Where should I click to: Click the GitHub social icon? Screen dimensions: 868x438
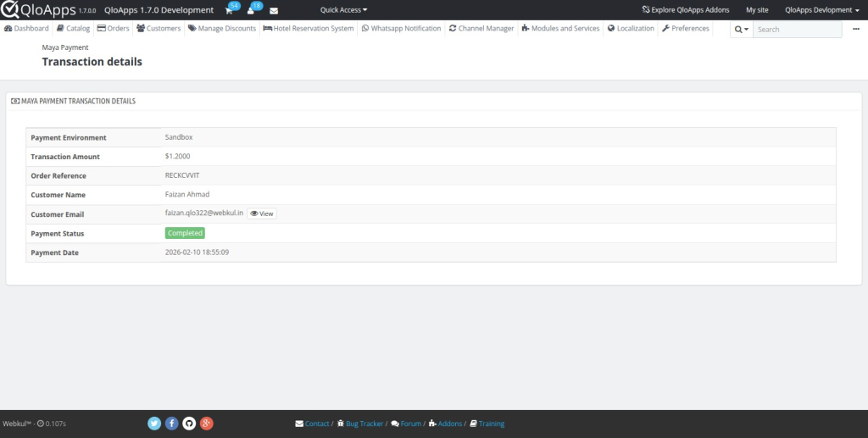tap(189, 424)
